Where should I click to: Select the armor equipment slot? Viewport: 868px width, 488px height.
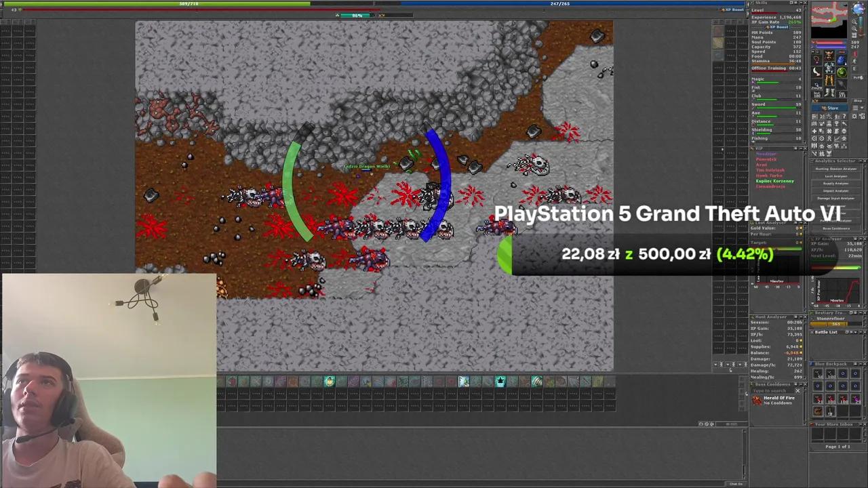829,68
